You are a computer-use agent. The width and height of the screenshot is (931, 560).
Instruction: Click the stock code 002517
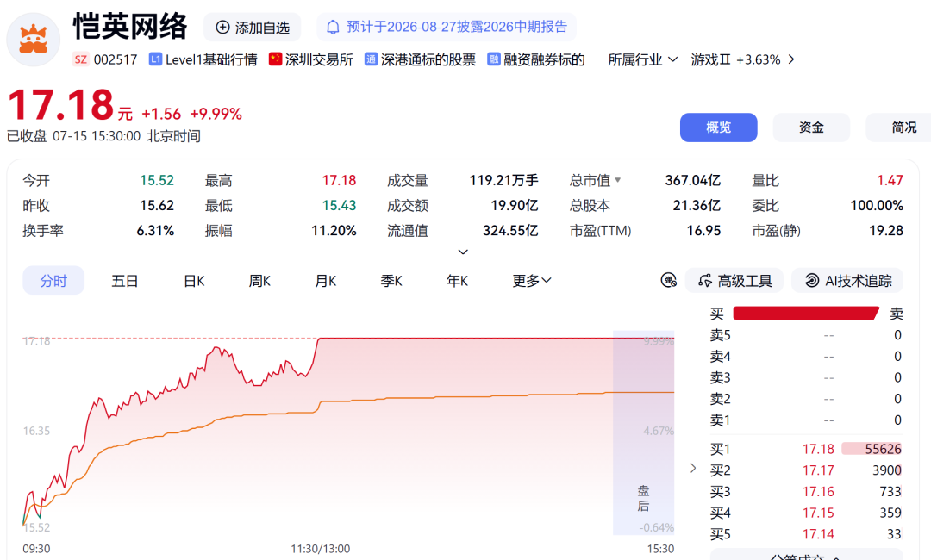[x=116, y=59]
